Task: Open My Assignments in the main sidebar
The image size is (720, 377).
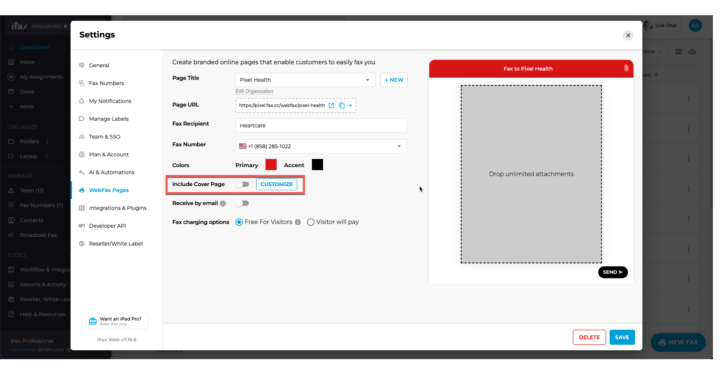Action: pos(41,77)
